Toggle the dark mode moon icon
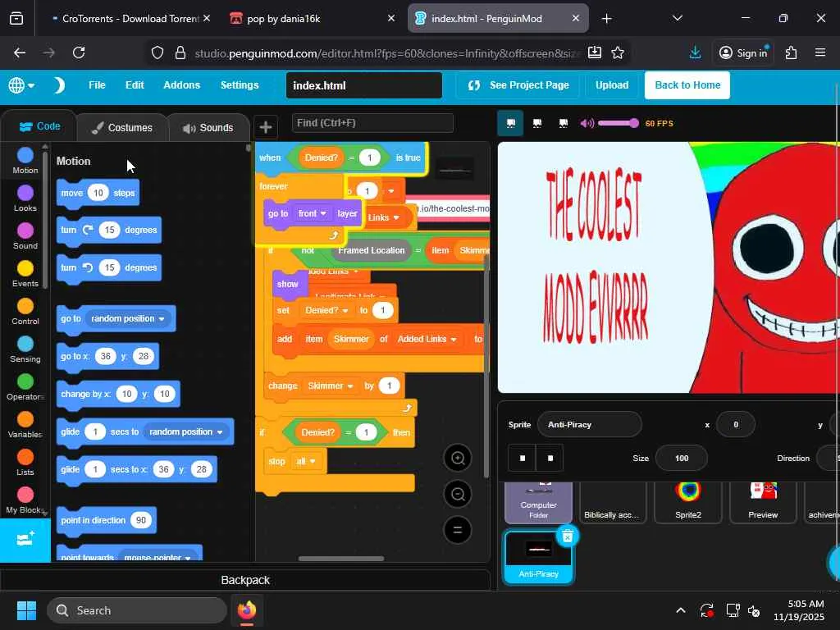The width and height of the screenshot is (840, 630). [59, 85]
